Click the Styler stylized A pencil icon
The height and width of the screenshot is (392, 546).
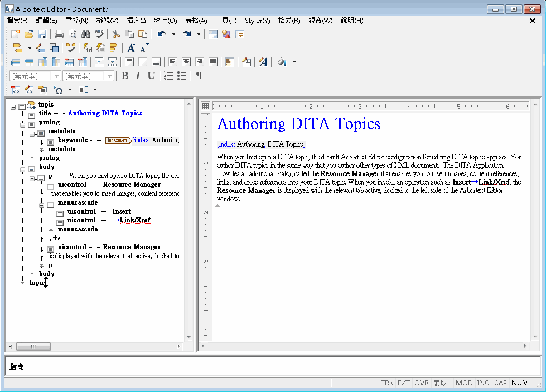pos(263,62)
